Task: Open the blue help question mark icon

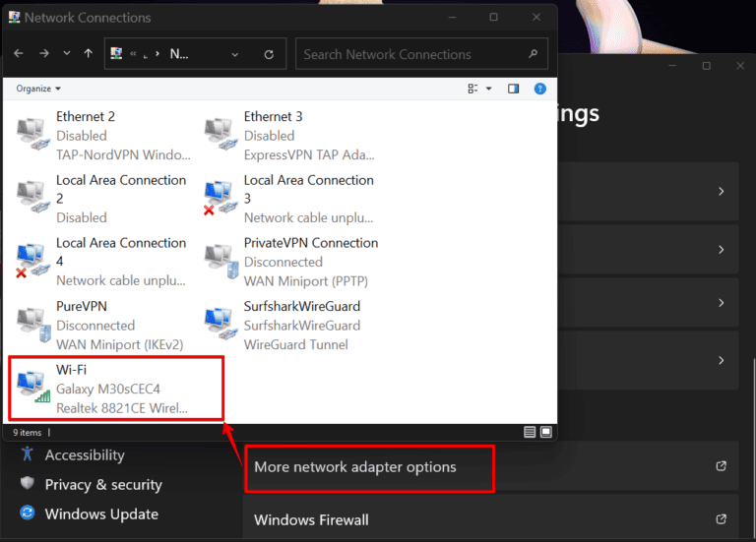Action: point(539,89)
